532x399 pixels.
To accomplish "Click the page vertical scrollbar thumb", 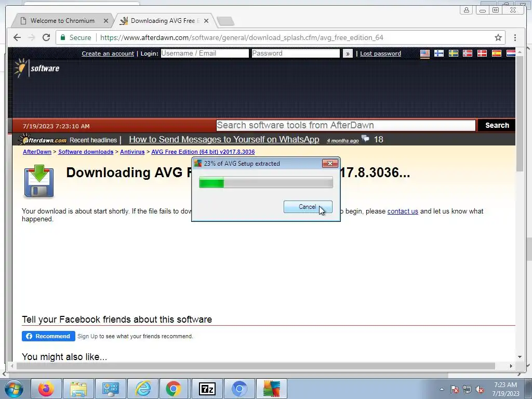I will click(520, 114).
